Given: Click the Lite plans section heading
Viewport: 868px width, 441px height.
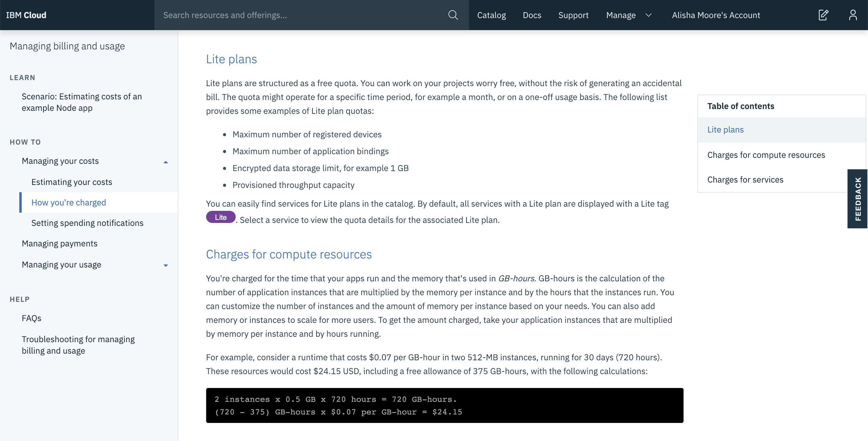Looking at the screenshot, I should (x=231, y=59).
